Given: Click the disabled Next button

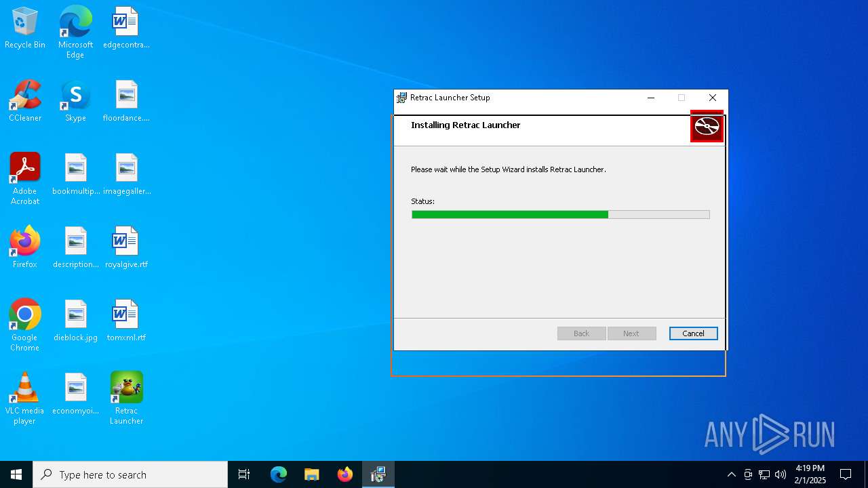Looking at the screenshot, I should tap(631, 333).
